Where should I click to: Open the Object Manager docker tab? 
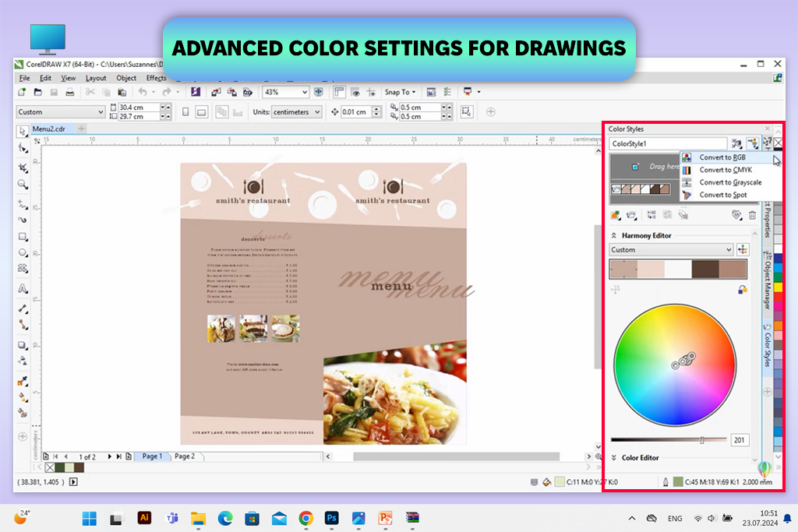click(767, 282)
